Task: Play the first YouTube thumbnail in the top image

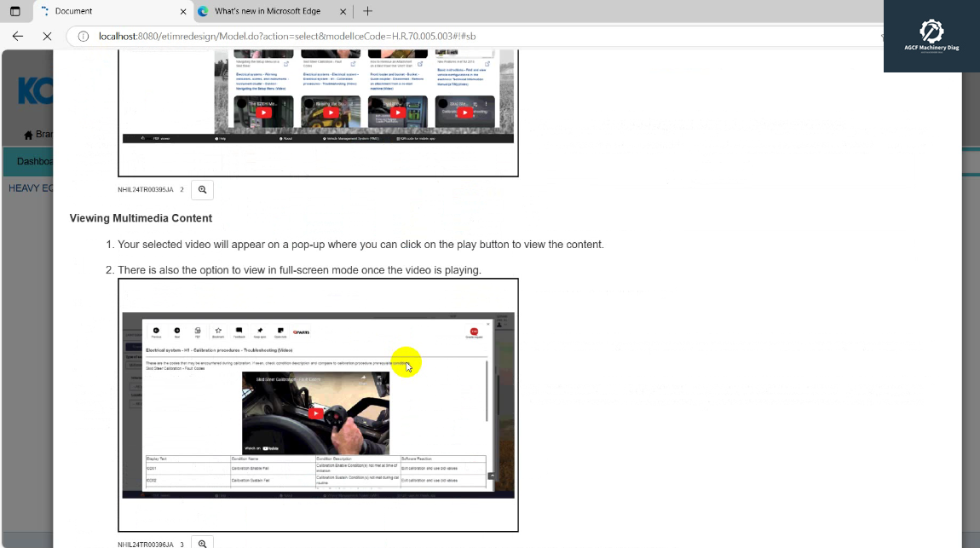Action: 263,112
